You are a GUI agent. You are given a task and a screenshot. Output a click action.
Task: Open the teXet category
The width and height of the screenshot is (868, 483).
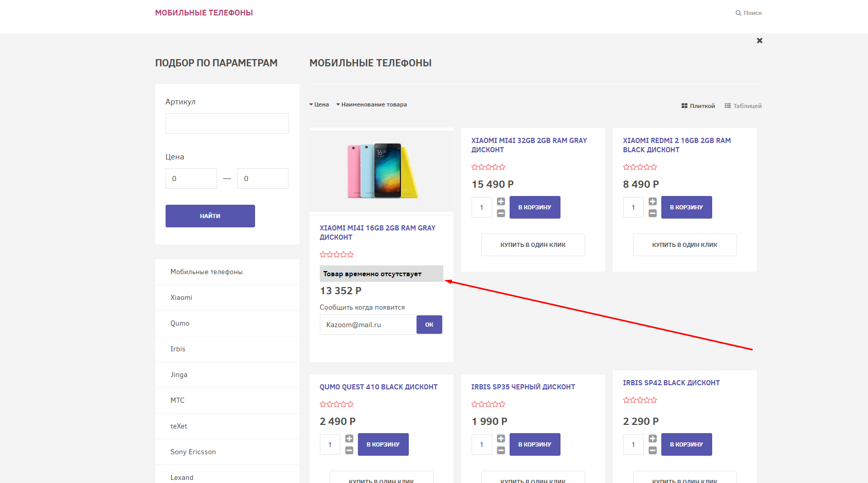coord(227,426)
